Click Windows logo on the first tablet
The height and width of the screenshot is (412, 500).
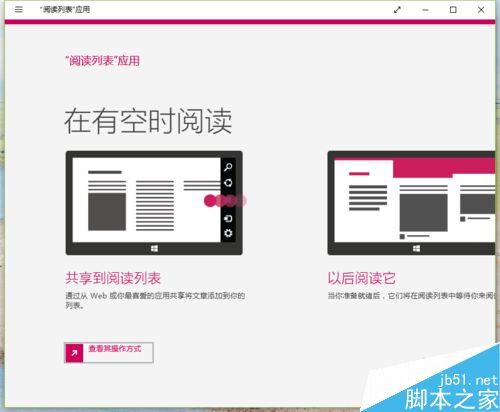tap(154, 248)
